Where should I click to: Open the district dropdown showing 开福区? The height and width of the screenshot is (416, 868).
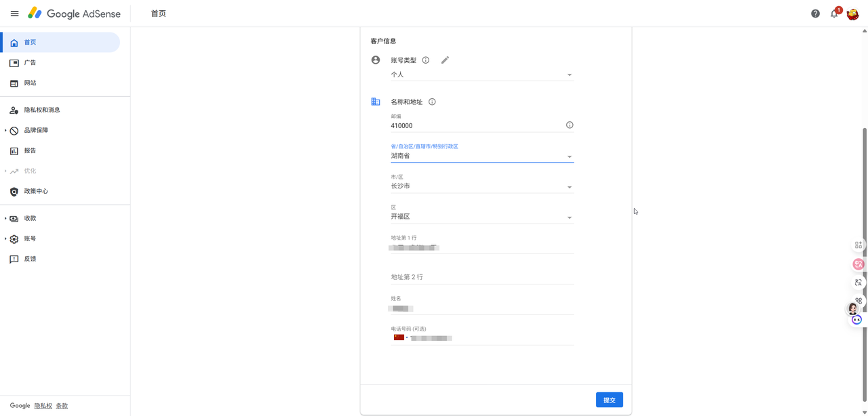pos(481,217)
